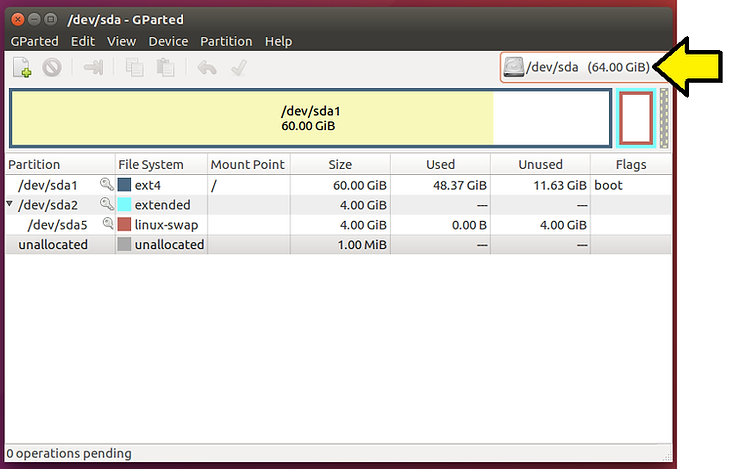The image size is (740, 469).
Task: Click the Apply all operations checkmark
Action: 238,68
